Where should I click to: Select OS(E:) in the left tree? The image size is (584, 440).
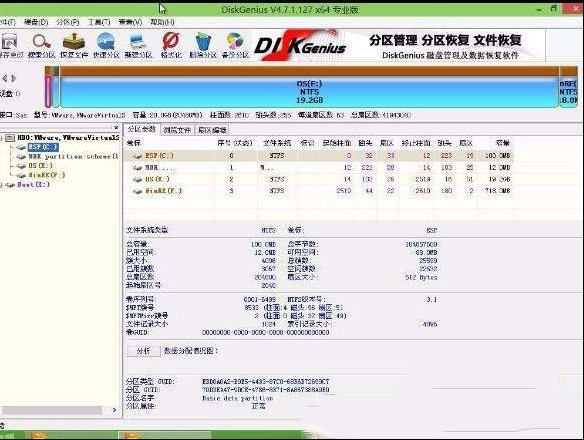[41, 166]
